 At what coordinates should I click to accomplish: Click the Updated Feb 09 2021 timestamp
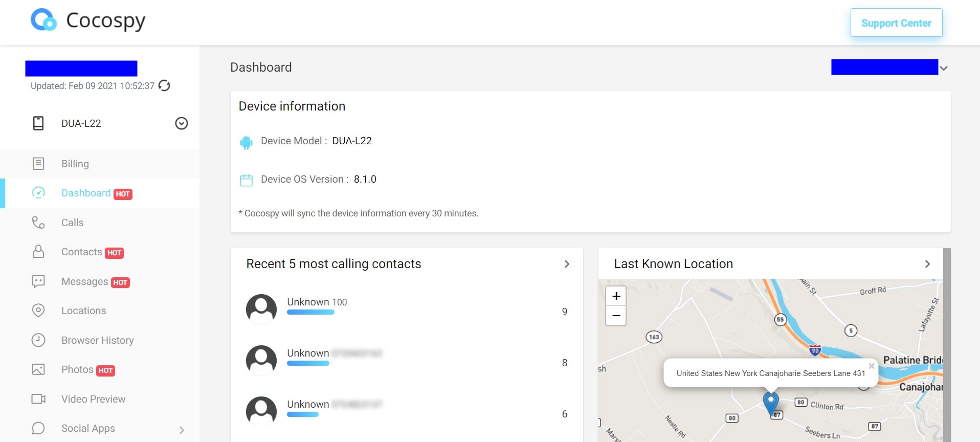(93, 86)
